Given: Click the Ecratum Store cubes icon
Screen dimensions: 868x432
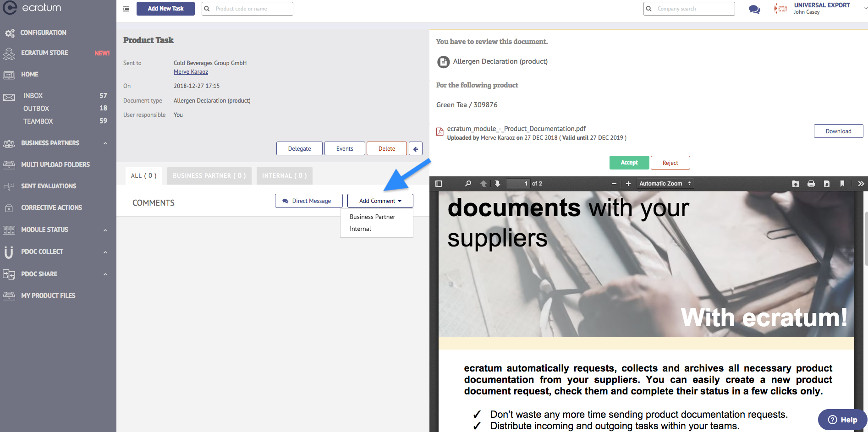Looking at the screenshot, I should point(9,54).
